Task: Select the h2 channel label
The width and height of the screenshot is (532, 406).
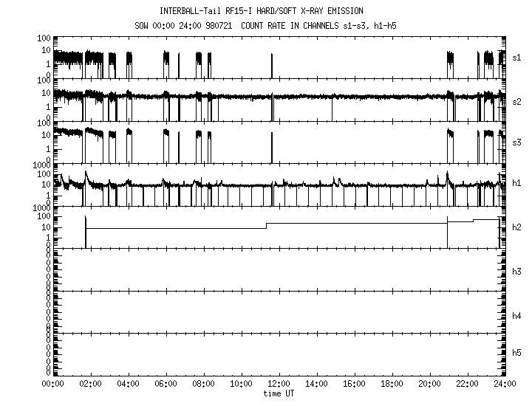Action: (517, 227)
